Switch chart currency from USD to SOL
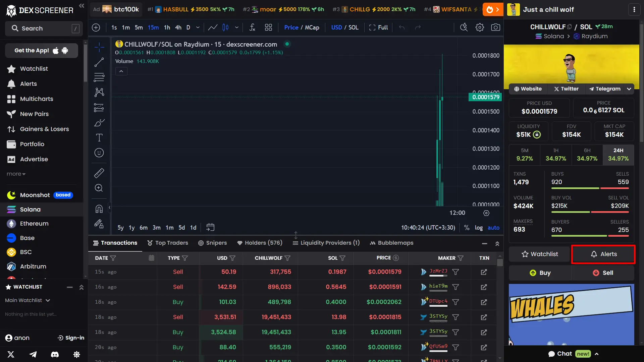The width and height of the screenshot is (644, 362). [x=353, y=27]
